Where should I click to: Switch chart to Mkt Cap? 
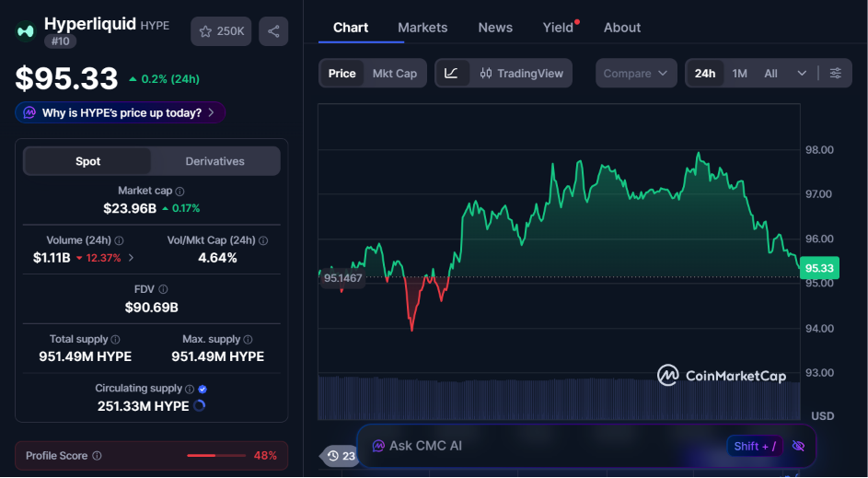tap(395, 73)
